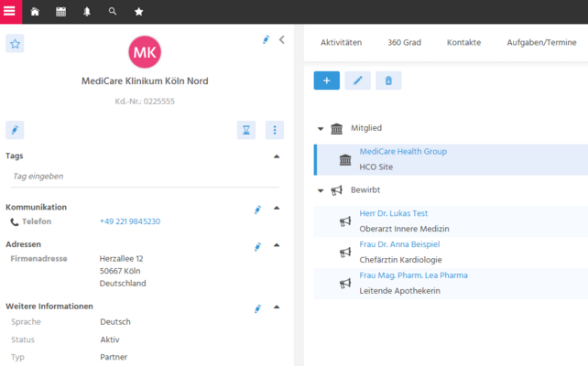Collapse the left detail panel

click(282, 39)
